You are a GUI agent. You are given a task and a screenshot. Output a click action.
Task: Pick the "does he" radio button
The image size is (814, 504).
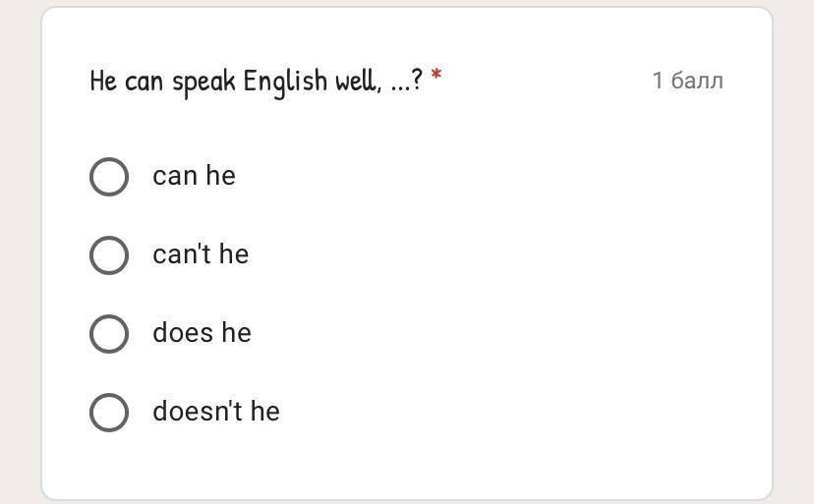(x=109, y=334)
